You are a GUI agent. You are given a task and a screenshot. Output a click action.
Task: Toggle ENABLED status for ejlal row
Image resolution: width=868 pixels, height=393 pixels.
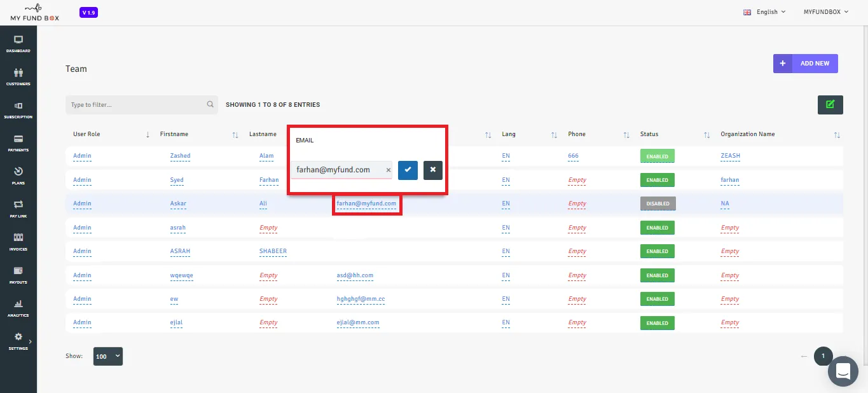658,323
